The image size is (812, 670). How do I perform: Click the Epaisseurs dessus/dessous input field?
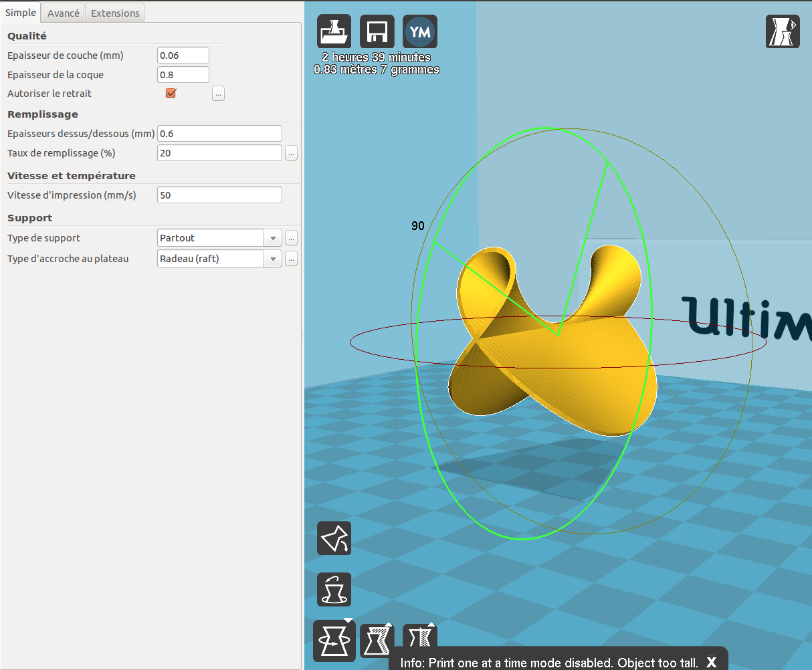coord(219,134)
